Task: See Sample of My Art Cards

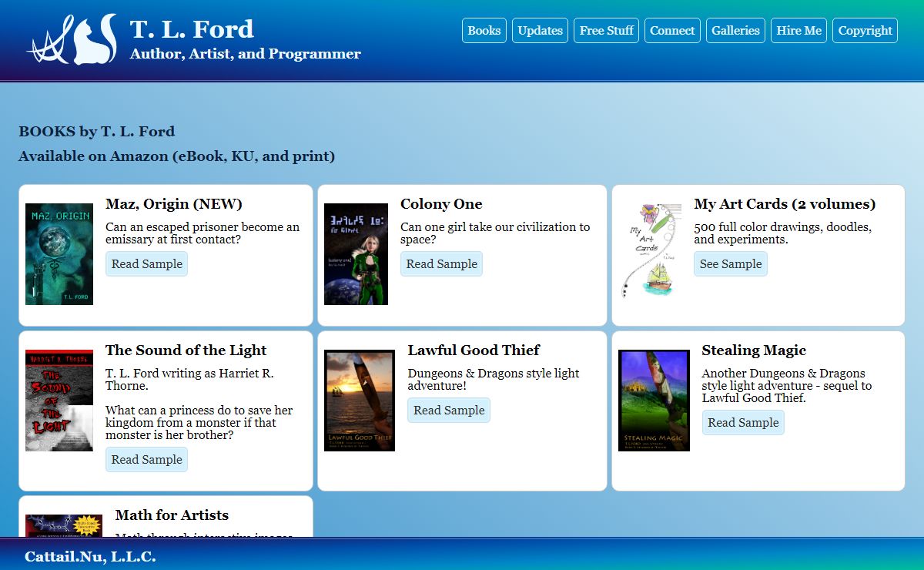Action: 731,263
